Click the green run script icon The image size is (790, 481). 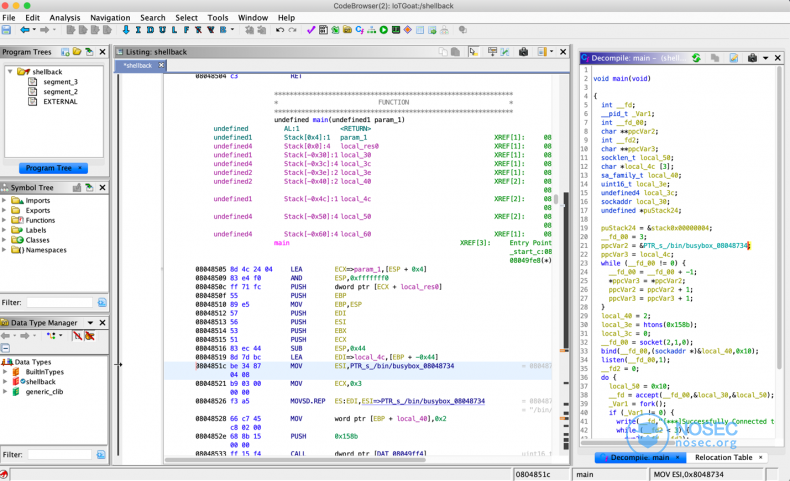click(x=383, y=30)
